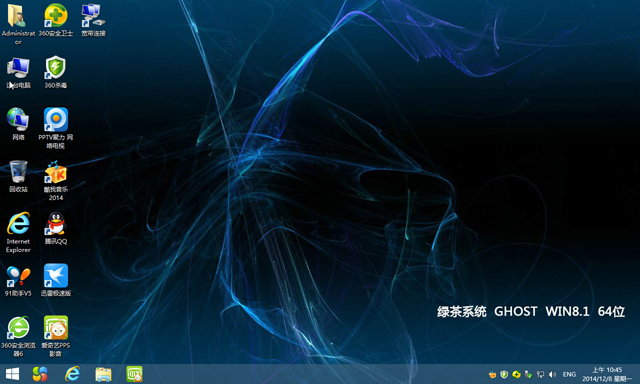
Task: Launch 腾讯QQ penguin shortcut
Action: [56, 228]
